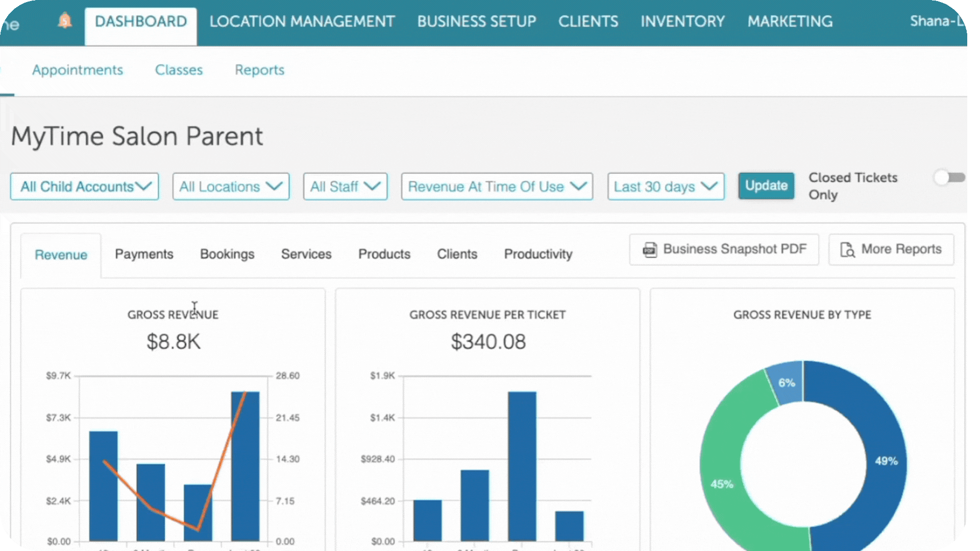Switch to the Services tab

point(306,254)
